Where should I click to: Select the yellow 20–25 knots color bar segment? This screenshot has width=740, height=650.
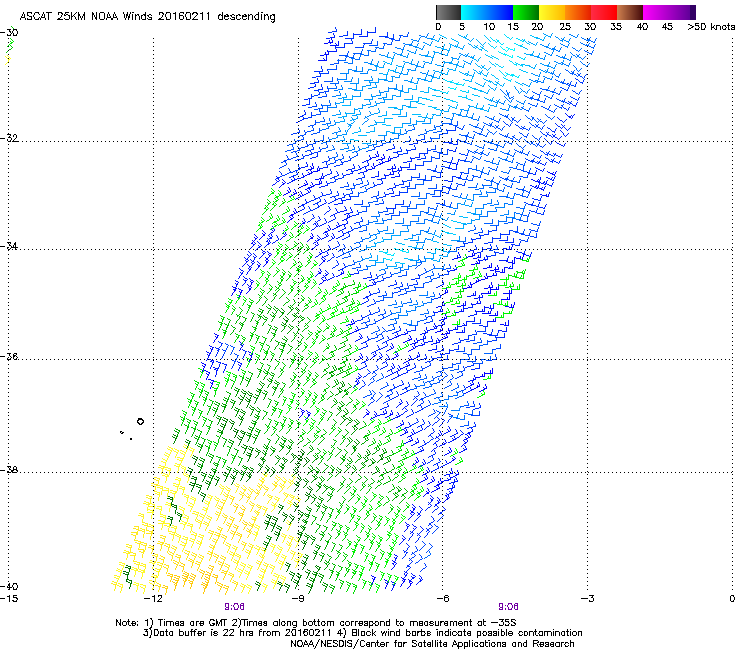point(552,12)
